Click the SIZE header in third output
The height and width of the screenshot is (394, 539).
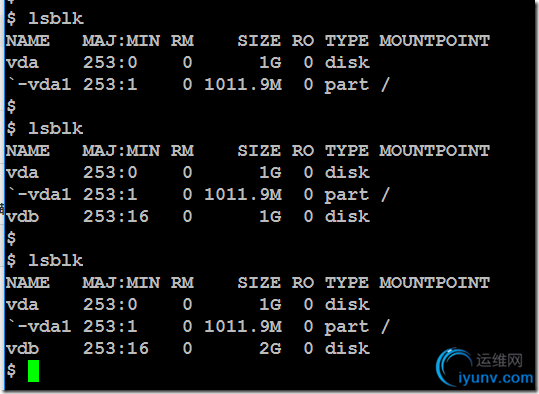coord(259,283)
